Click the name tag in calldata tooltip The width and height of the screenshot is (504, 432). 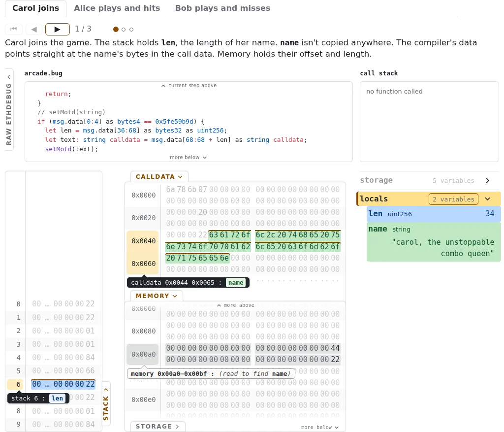point(236,282)
